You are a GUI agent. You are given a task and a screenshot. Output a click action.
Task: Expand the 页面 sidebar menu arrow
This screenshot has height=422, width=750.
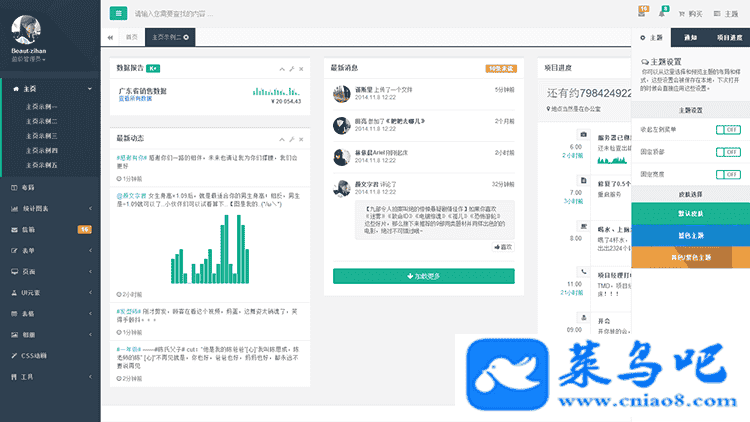[90, 272]
